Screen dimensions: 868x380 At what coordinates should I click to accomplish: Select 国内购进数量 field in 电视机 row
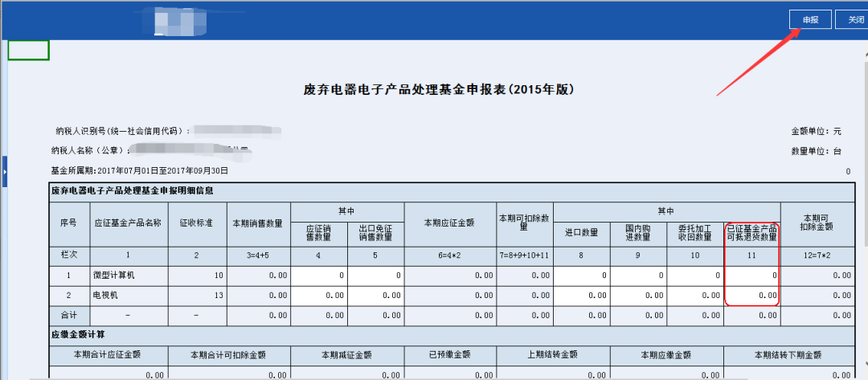point(638,296)
